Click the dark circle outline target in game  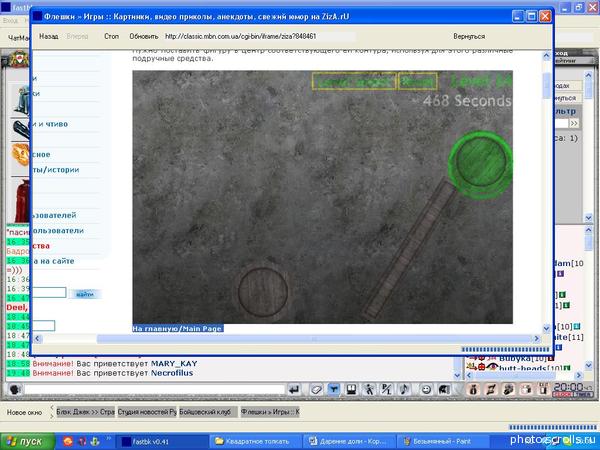(x=262, y=292)
